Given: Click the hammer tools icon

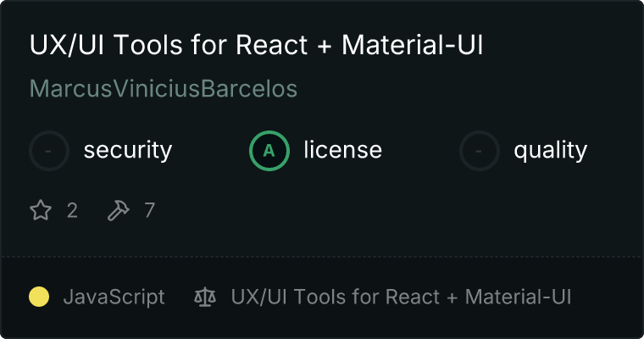Looking at the screenshot, I should coord(119,210).
